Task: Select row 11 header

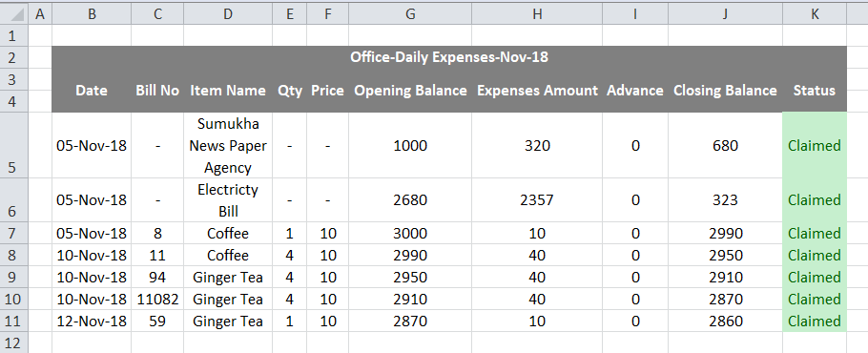Action: point(13,321)
